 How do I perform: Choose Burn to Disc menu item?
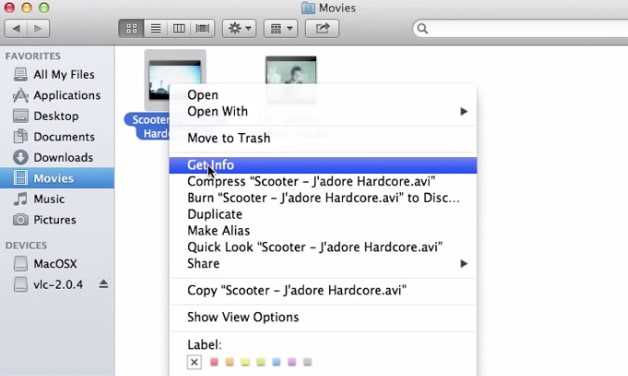pyautogui.click(x=323, y=198)
